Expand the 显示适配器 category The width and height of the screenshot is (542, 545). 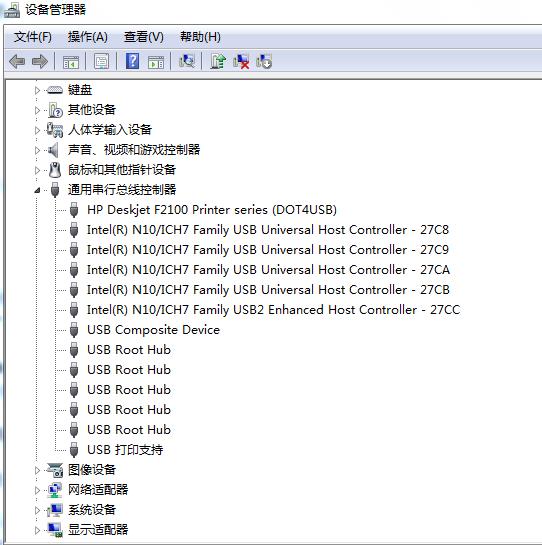(x=37, y=530)
